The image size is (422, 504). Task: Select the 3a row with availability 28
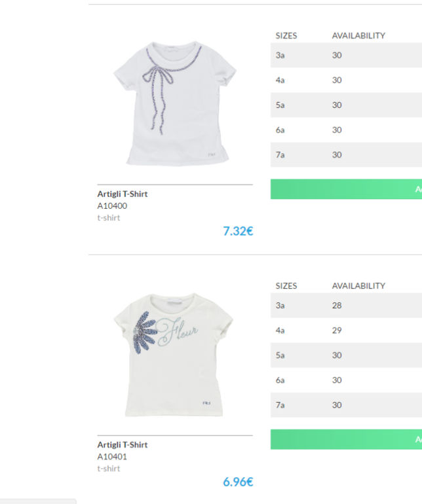tap(347, 306)
